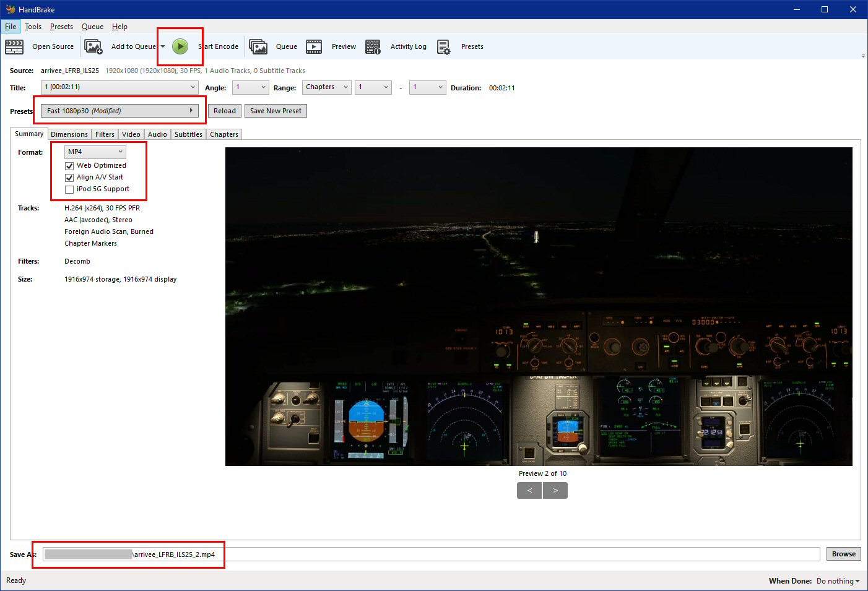Open the Tools menu
This screenshot has height=591, width=868.
tap(33, 27)
